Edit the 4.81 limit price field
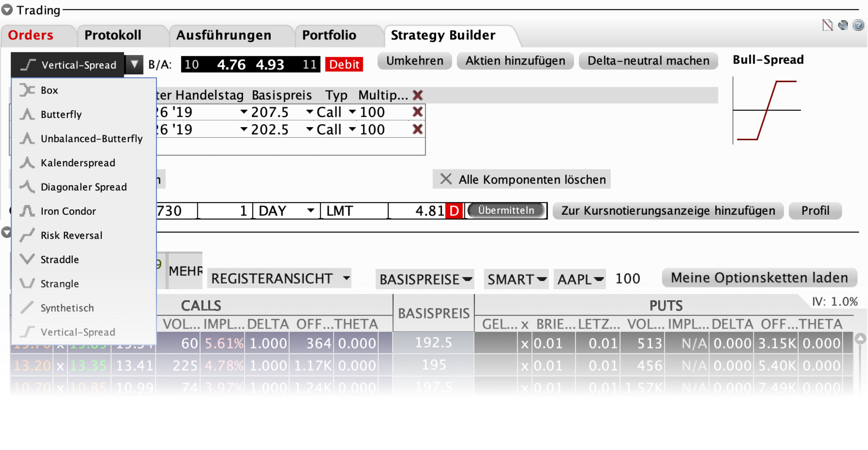This screenshot has height=450, width=868. coord(417,211)
